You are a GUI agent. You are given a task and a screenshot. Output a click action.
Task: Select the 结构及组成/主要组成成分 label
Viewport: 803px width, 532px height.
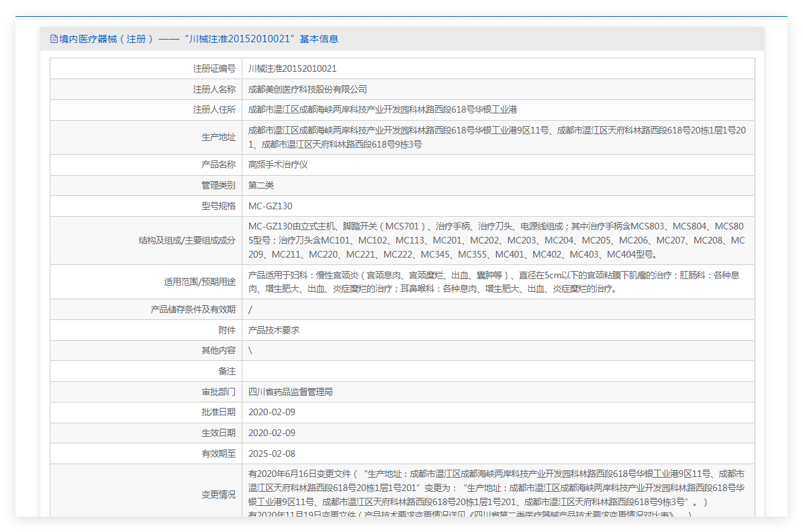[187, 240]
